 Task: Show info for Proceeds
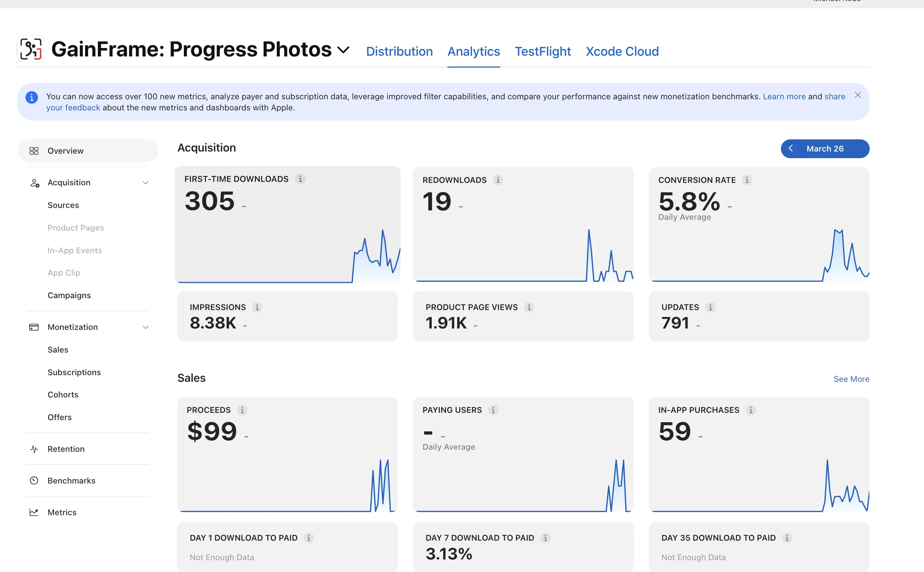point(242,410)
